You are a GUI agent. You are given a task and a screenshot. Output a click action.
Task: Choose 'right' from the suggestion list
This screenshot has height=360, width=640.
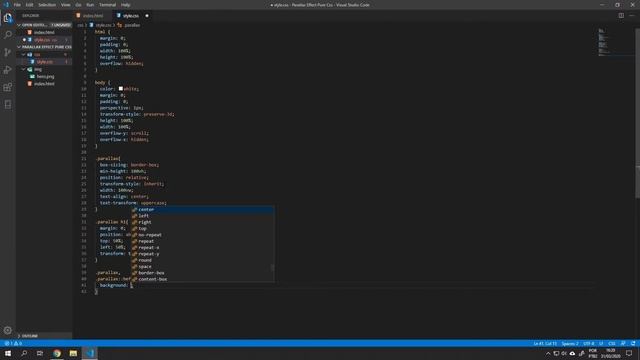click(x=202, y=222)
